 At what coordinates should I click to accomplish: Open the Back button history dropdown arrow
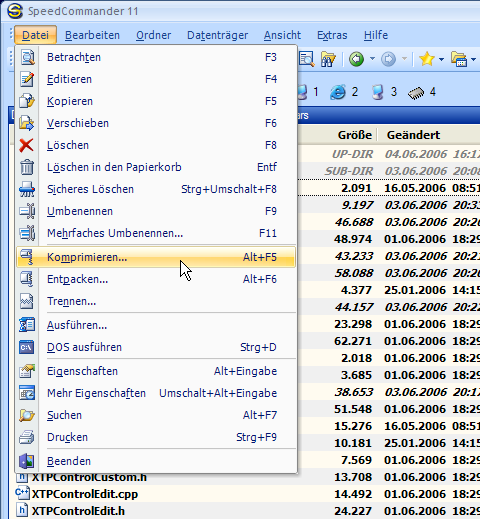[x=372, y=59]
